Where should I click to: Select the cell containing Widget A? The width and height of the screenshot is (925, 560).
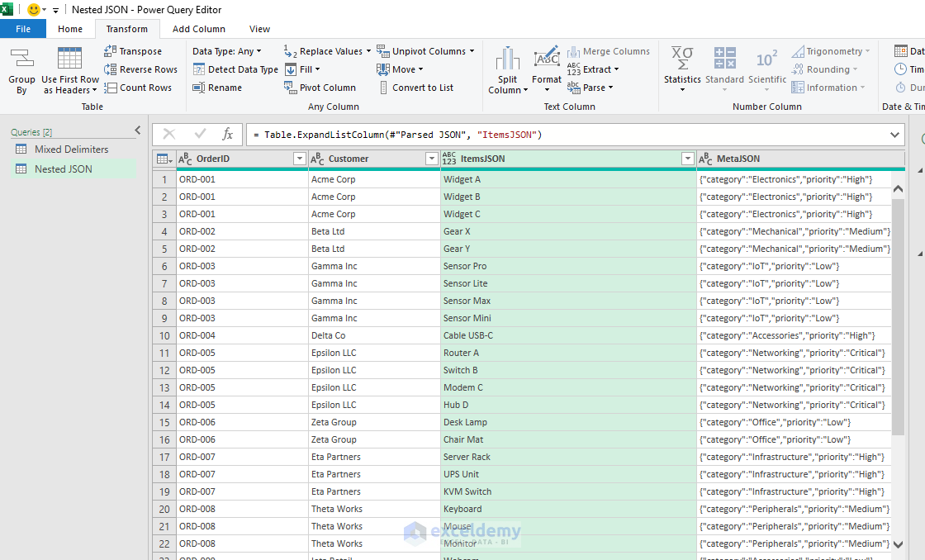(x=568, y=179)
